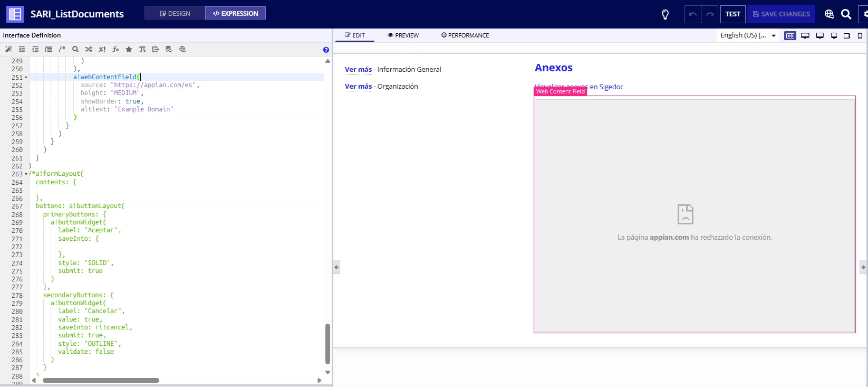
Task: Click the redo arrow button
Action: click(710, 14)
